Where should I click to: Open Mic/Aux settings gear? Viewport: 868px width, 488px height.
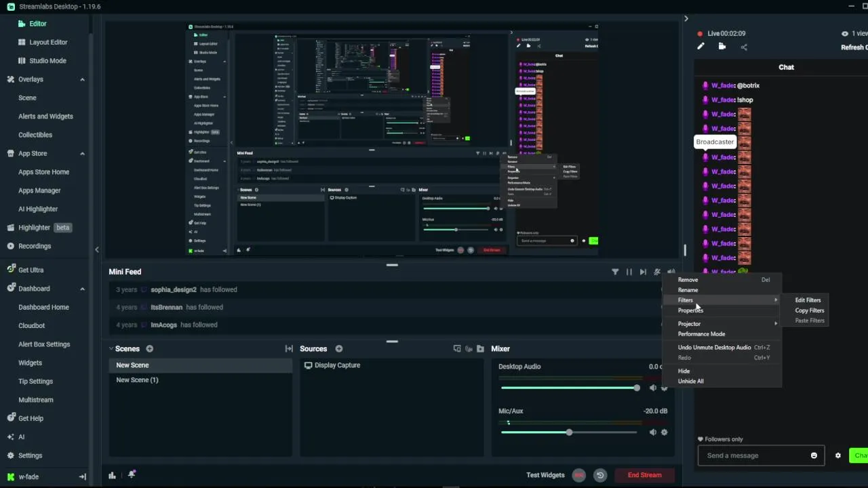click(x=664, y=432)
